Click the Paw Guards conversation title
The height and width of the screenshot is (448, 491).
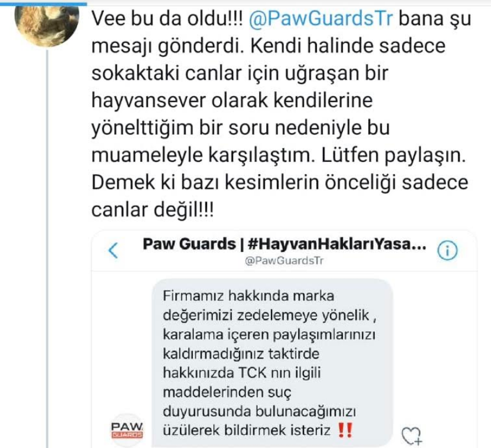[284, 244]
